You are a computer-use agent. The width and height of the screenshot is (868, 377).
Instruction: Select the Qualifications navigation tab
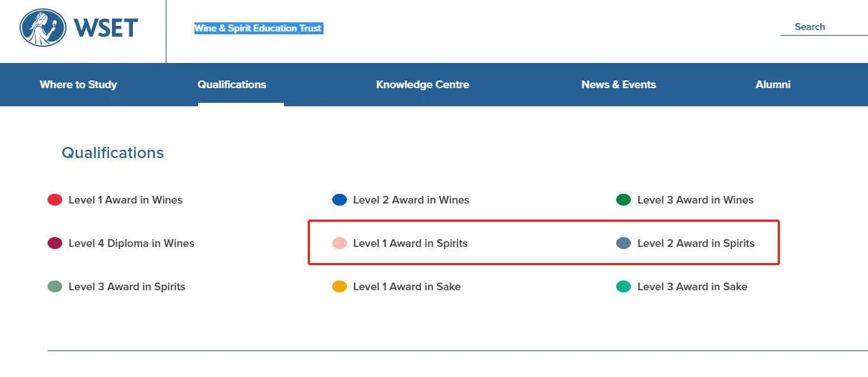point(232,85)
